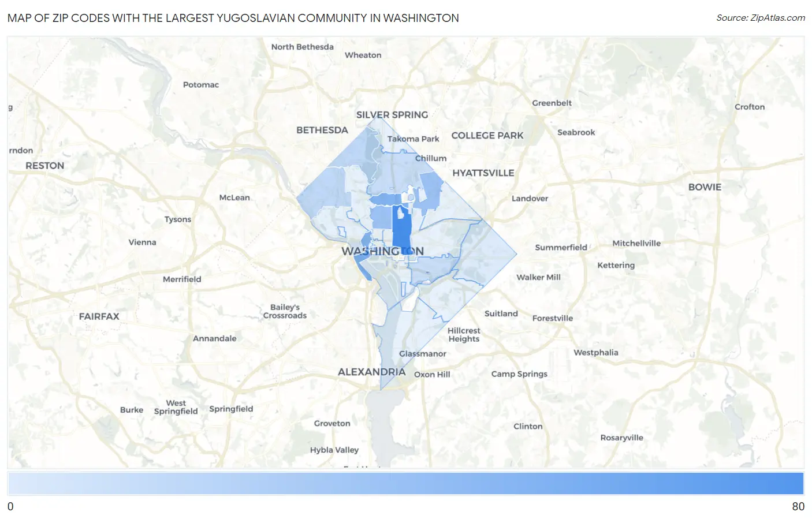Click the Hillcrest Heights label
The image size is (812, 519).
464,335
